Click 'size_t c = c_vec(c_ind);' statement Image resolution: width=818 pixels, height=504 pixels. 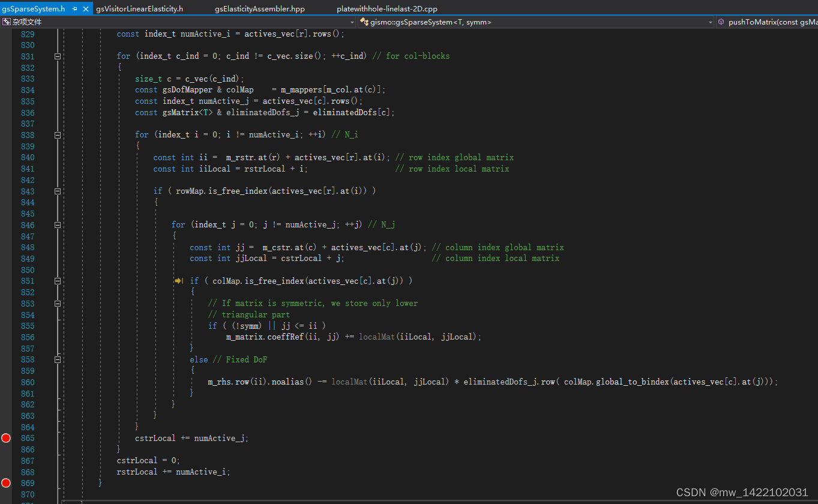[x=190, y=79]
